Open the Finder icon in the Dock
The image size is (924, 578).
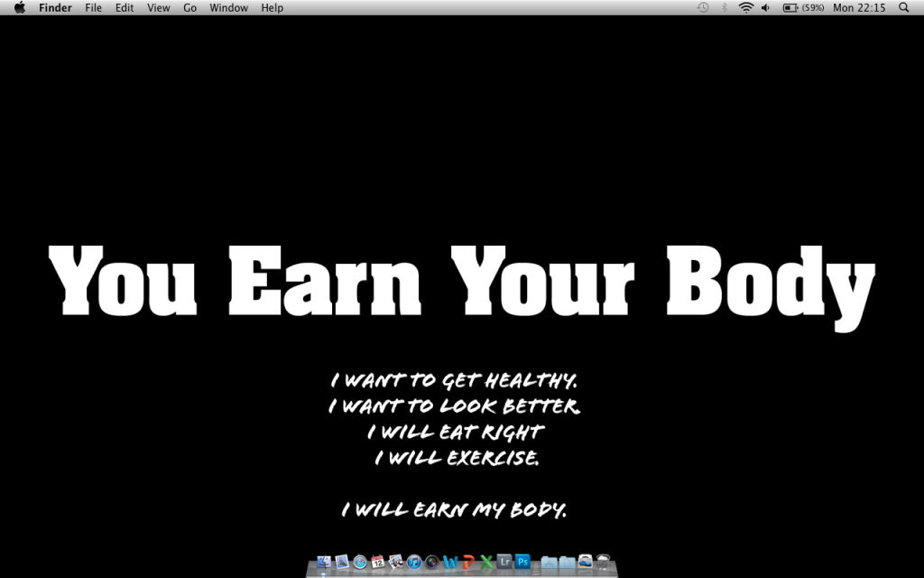(323, 561)
